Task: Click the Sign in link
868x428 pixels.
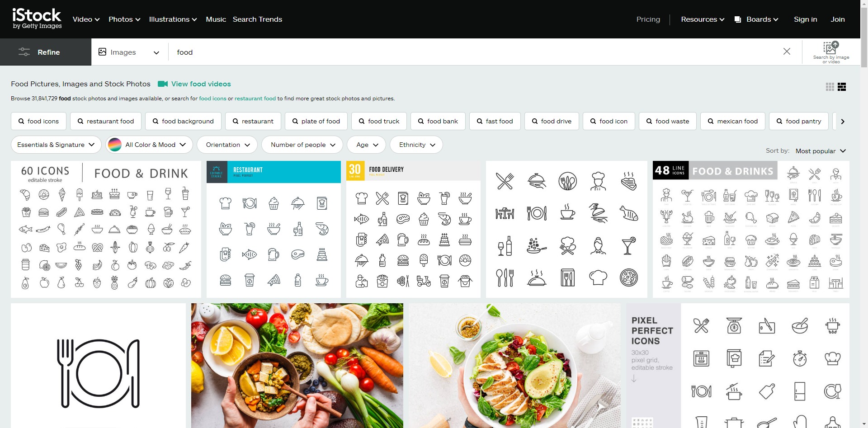Action: (x=805, y=19)
